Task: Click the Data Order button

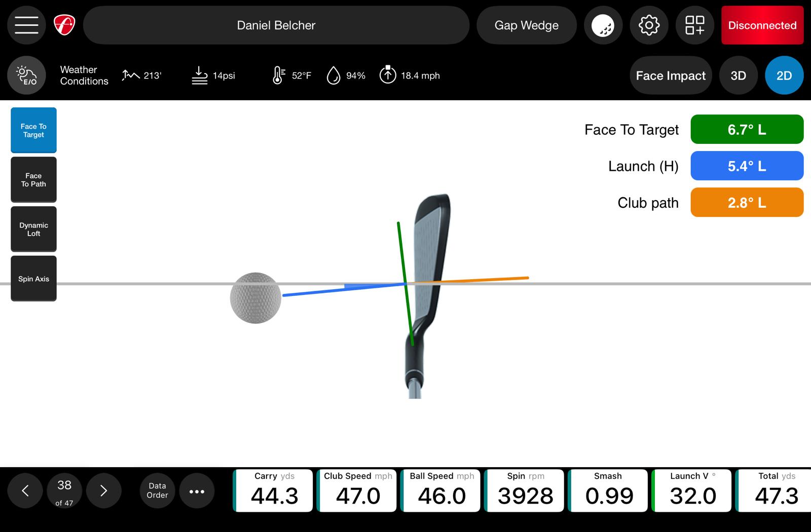Action: [157, 490]
